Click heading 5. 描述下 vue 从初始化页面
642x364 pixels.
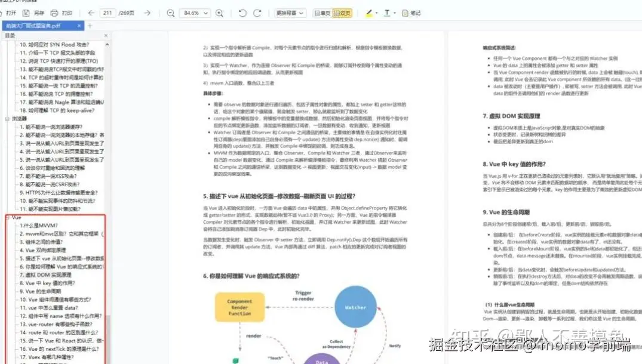(x=279, y=196)
